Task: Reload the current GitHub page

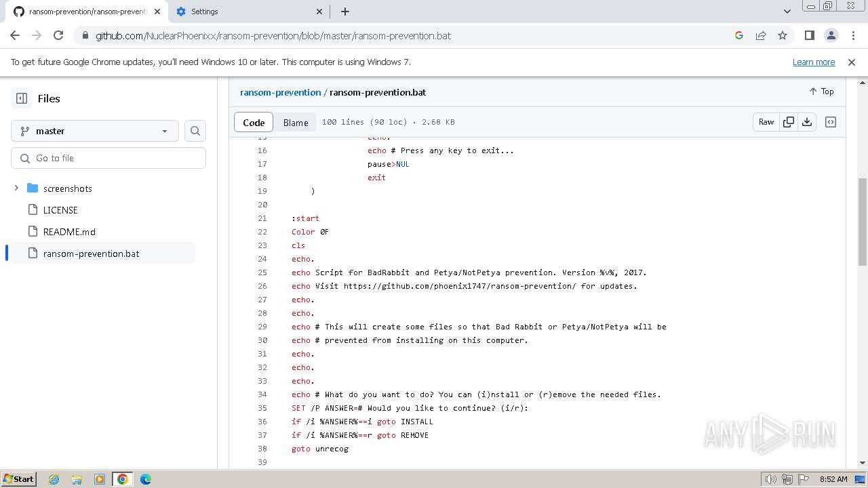Action: tap(58, 35)
